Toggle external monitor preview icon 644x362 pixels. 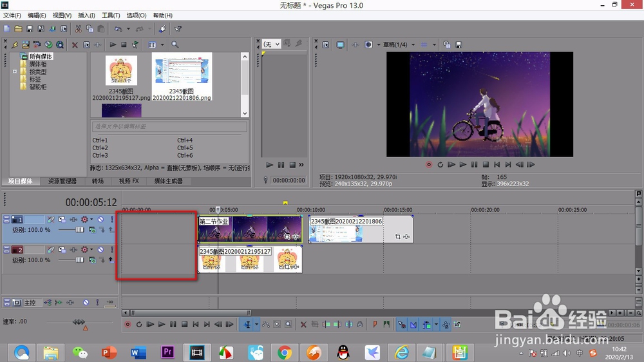[x=340, y=44]
